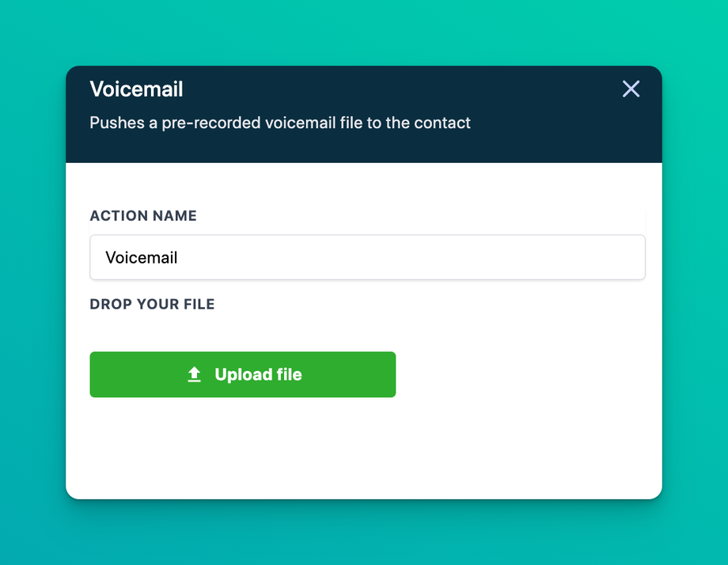This screenshot has width=728, height=565.
Task: Click the Voicemail dialog title
Action: (136, 89)
